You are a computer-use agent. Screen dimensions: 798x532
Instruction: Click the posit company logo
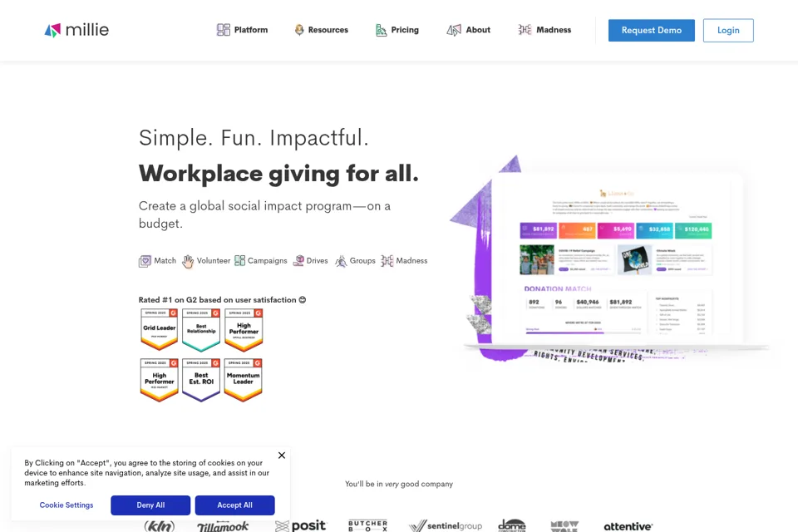(300, 525)
